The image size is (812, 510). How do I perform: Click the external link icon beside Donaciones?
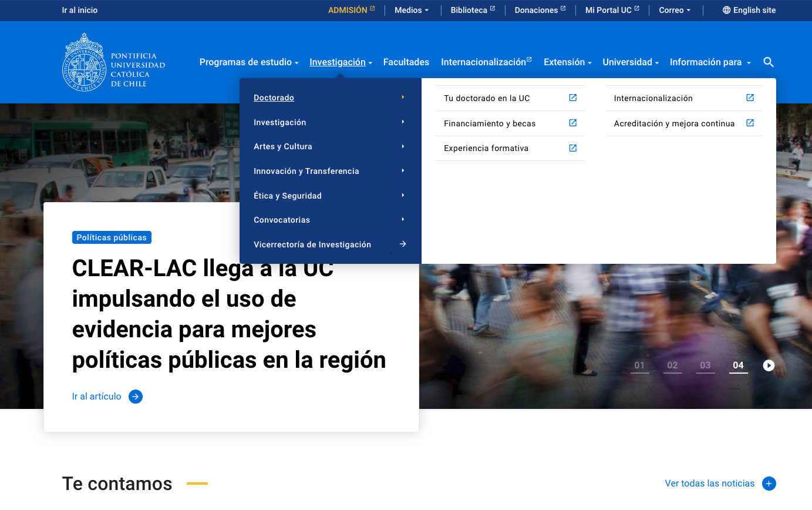point(563,9)
